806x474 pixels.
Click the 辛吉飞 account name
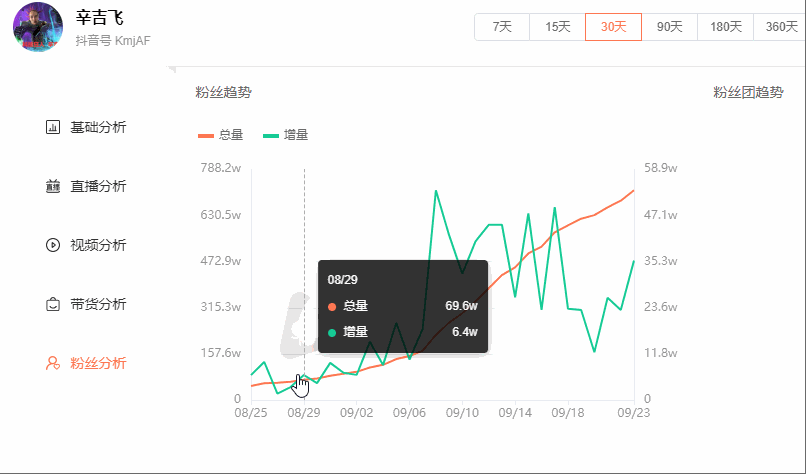pos(100,18)
